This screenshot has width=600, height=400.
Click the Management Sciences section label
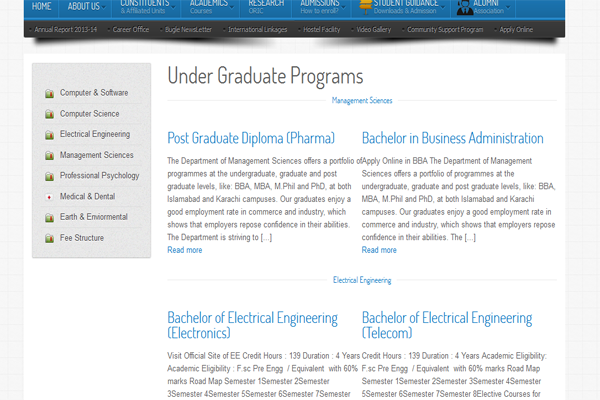tap(362, 101)
